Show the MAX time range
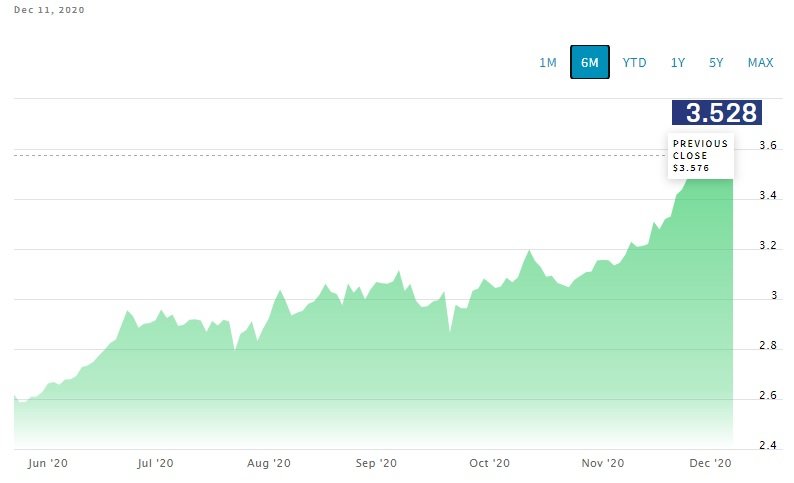This screenshot has width=794, height=483. click(760, 63)
